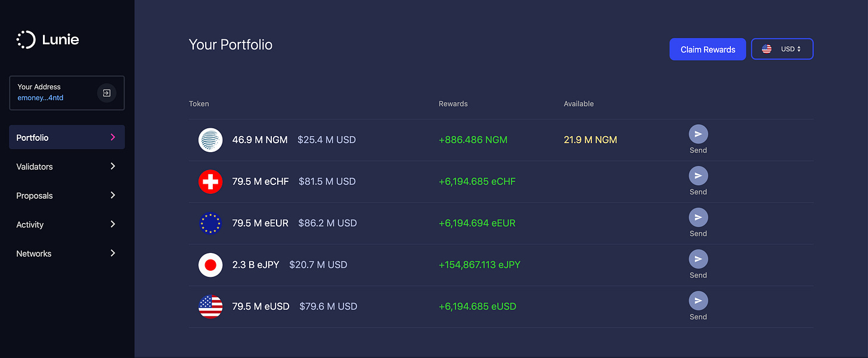Click the 79.5 M eCHF balance
This screenshot has width=868, height=358.
[x=261, y=181]
